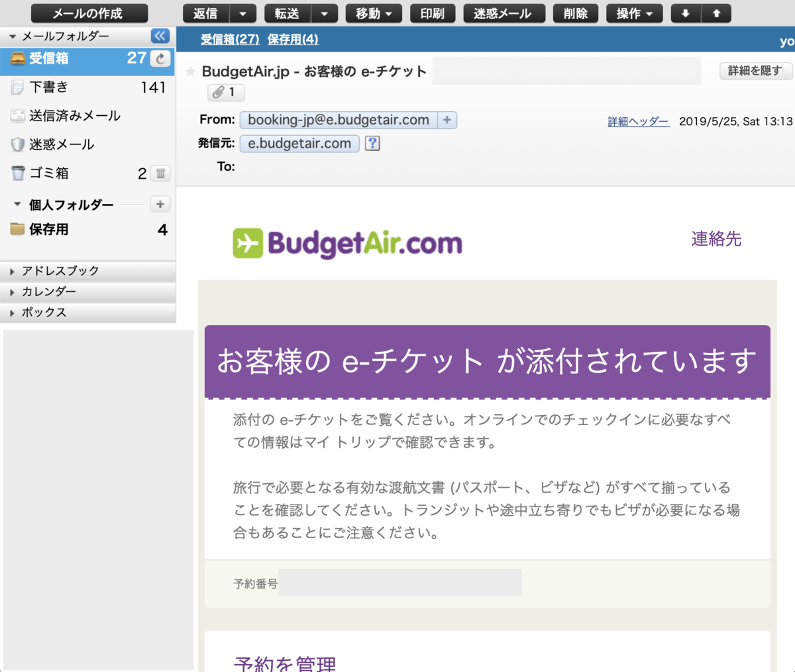Image resolution: width=795 pixels, height=672 pixels.
Task: Open the question mark help icon
Action: (372, 144)
